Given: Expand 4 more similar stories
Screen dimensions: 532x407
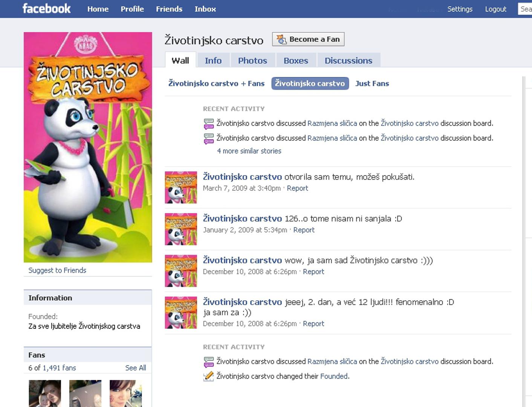Looking at the screenshot, I should tap(249, 151).
